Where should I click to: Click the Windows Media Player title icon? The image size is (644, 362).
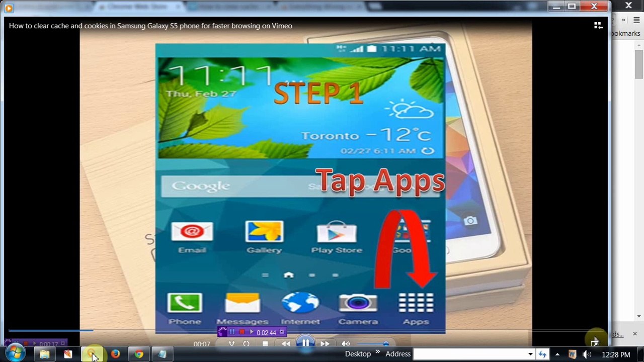pyautogui.click(x=9, y=8)
